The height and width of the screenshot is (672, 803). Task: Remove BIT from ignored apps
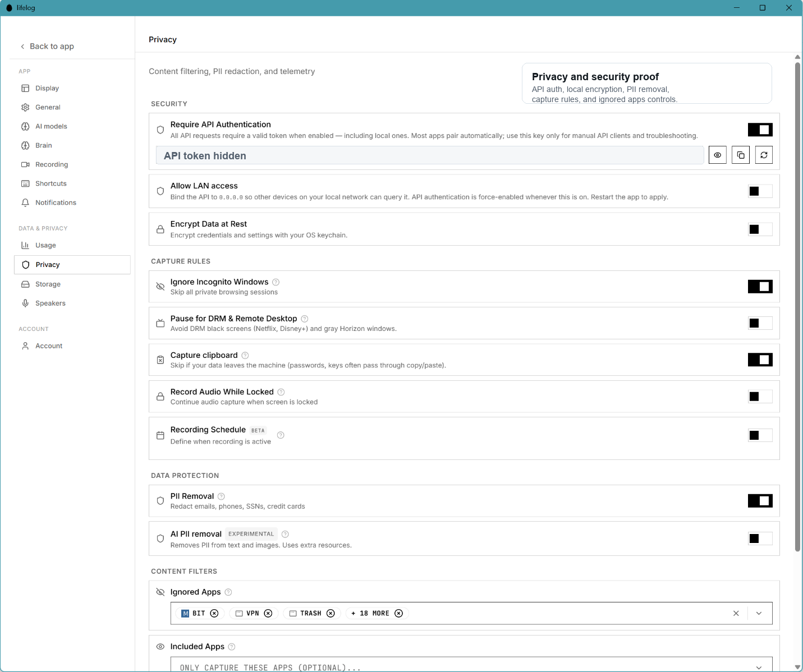pos(214,613)
